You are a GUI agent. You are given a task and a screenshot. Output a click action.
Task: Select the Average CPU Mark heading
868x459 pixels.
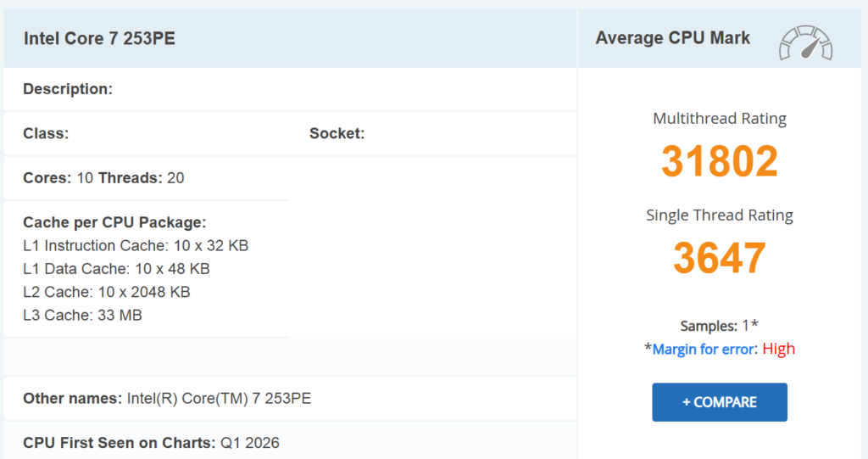pos(672,38)
